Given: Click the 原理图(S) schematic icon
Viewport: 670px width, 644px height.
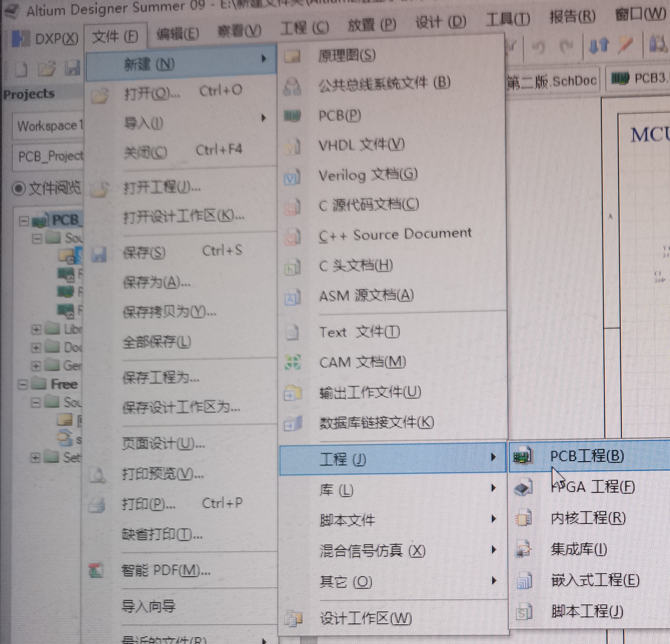Looking at the screenshot, I should tap(293, 56).
